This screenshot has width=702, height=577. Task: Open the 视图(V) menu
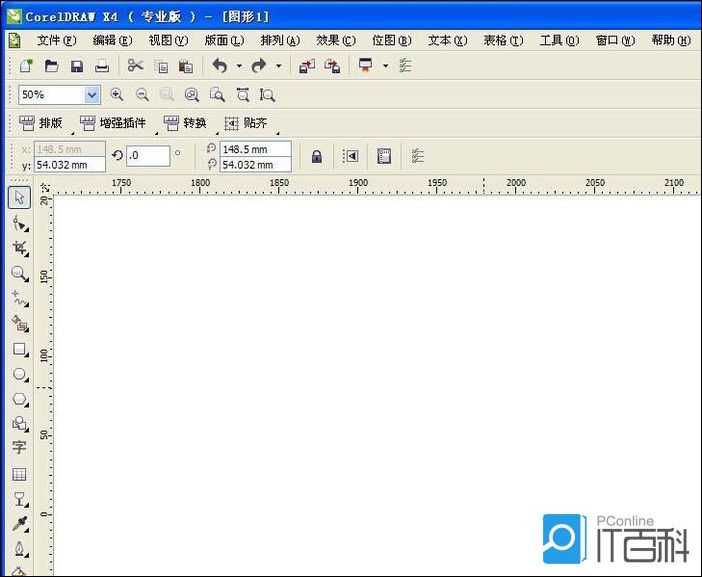[168, 41]
